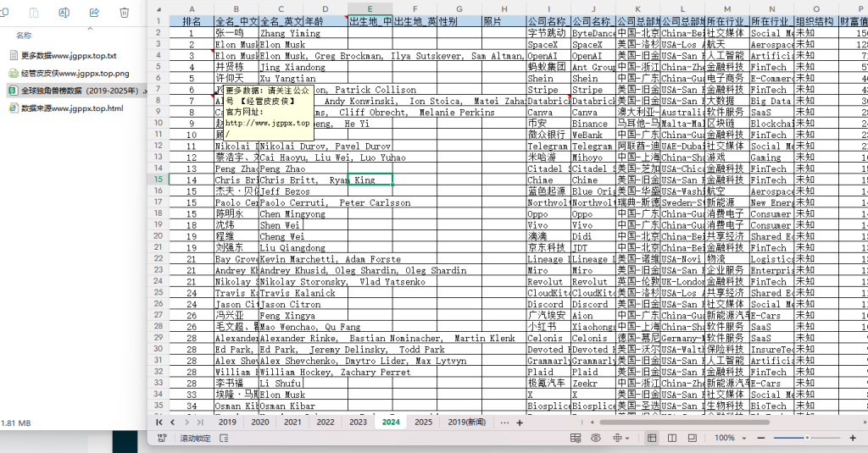
Task: Switch to Page Layout view icon
Action: [x=672, y=438]
